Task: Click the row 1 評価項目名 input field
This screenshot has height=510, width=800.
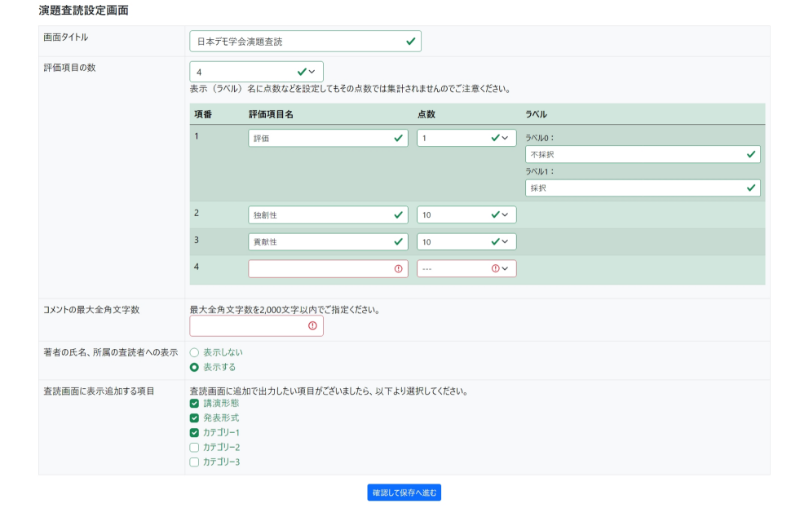Action: pyautogui.click(x=327, y=139)
